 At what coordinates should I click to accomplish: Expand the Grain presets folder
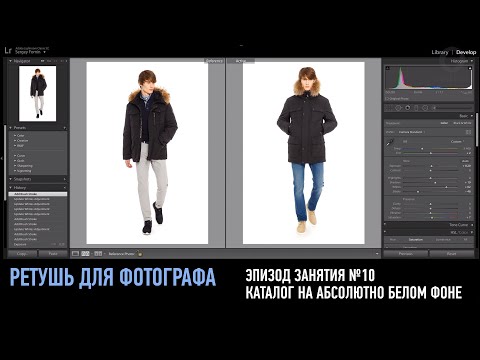(15, 160)
